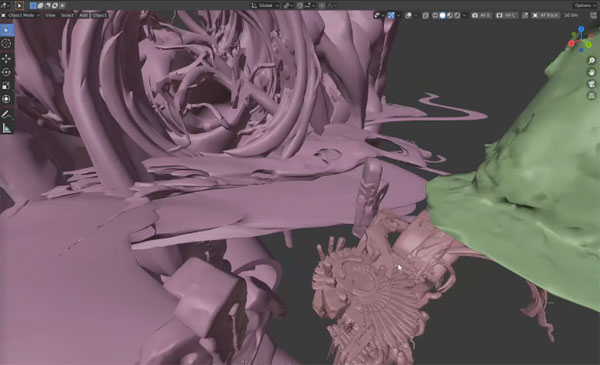Open the Object menu
600x365 pixels.
click(x=99, y=15)
